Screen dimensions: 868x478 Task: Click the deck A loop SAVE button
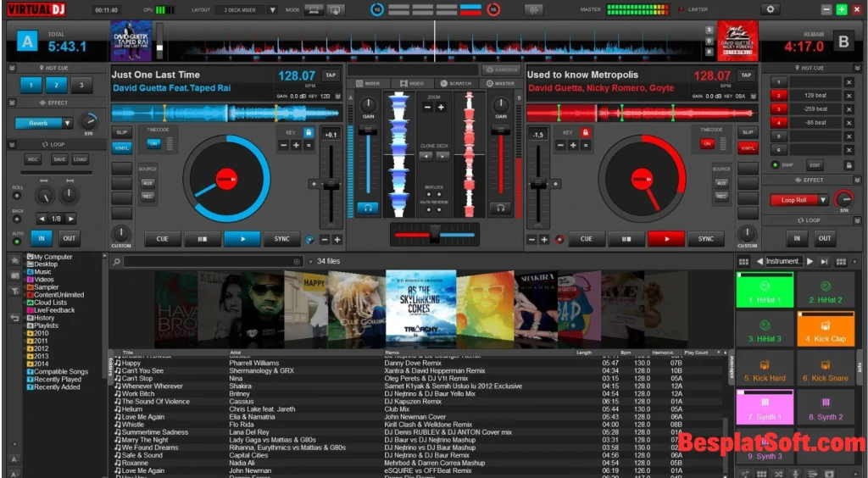(x=59, y=159)
